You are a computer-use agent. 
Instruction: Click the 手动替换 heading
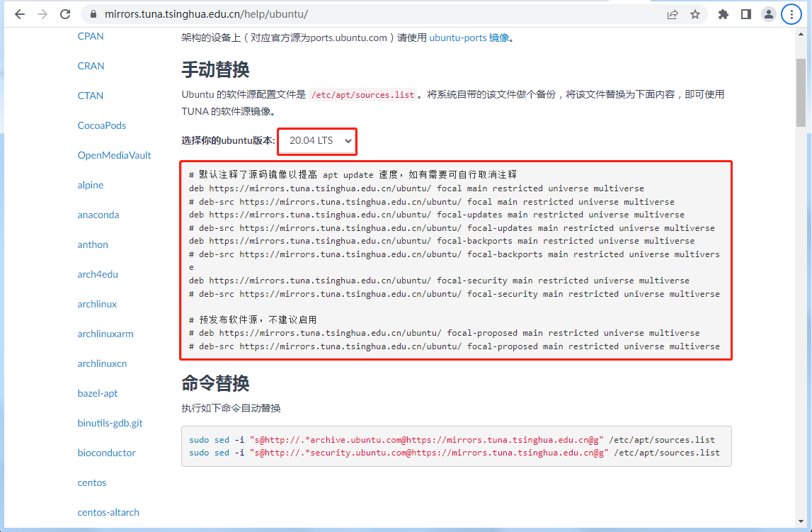point(215,69)
